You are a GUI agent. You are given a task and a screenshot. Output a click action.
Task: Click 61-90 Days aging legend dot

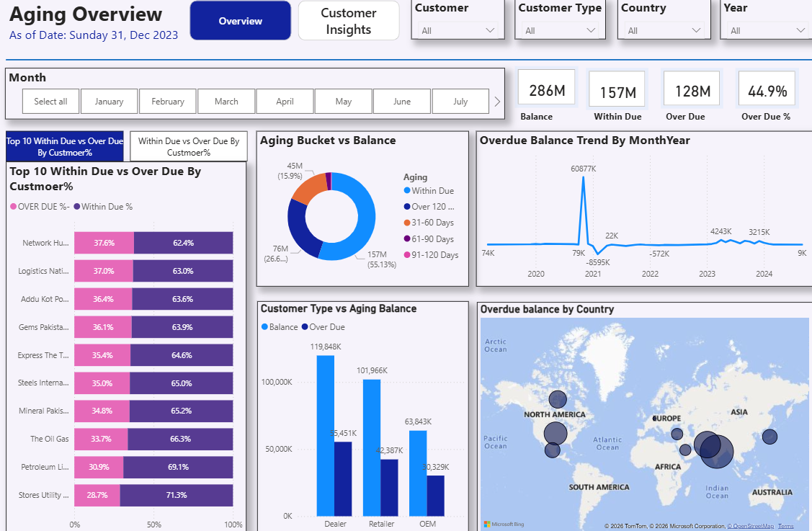pyautogui.click(x=407, y=238)
